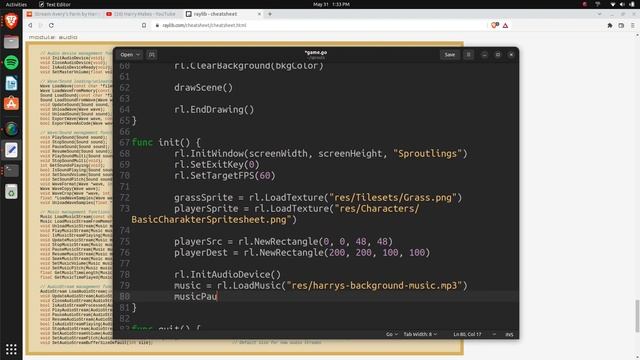
Task: Add a new browser tab
Action: point(270,14)
